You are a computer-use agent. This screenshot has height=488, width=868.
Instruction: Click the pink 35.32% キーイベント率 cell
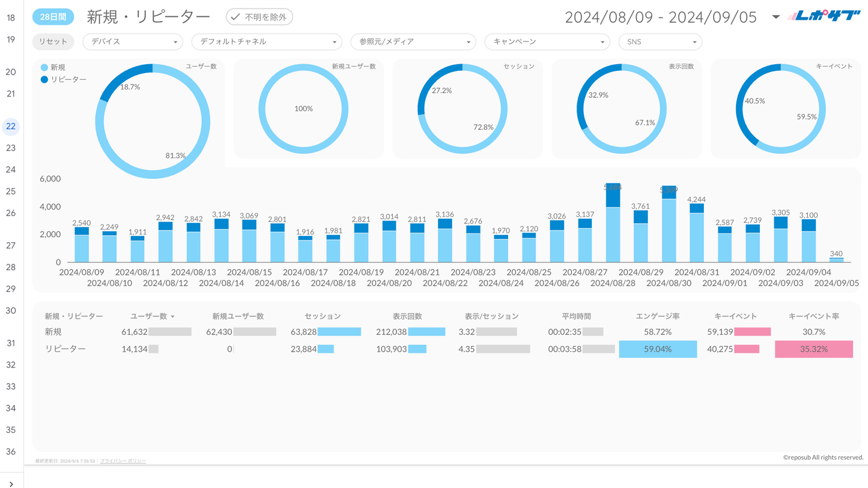813,349
